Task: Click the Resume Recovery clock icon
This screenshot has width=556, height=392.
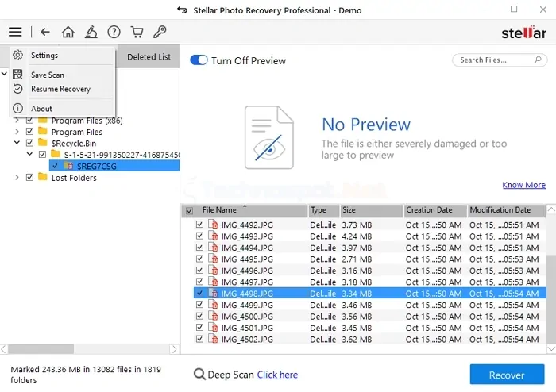Action: [17, 89]
